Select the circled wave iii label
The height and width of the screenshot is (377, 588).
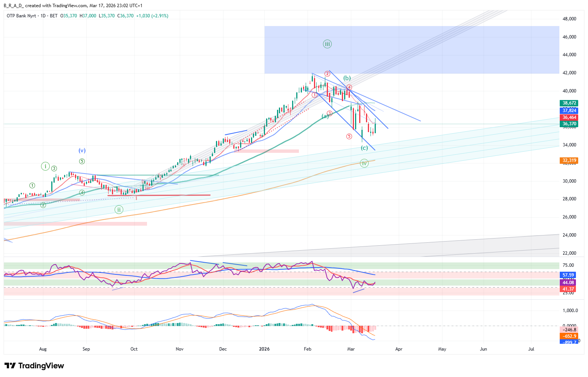[x=327, y=44]
